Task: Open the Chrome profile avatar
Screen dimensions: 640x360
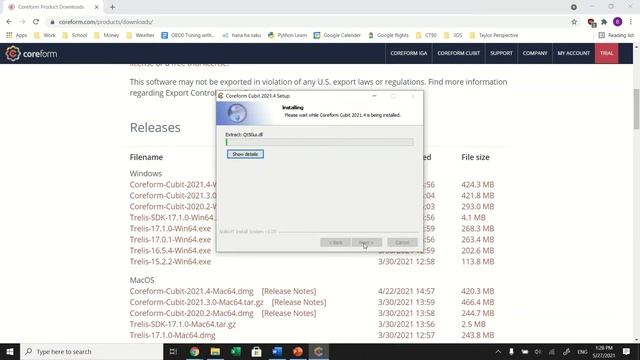Action: coord(617,22)
